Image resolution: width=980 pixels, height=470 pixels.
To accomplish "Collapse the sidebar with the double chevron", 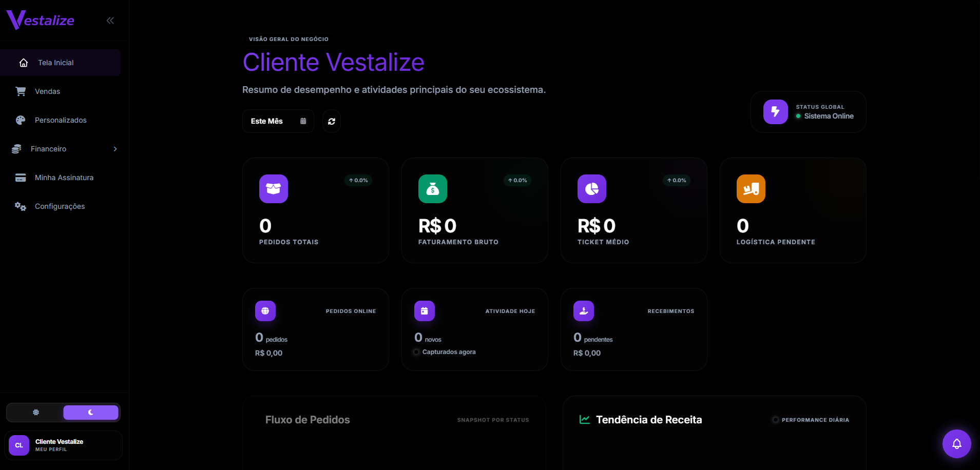I will pyautogui.click(x=110, y=21).
